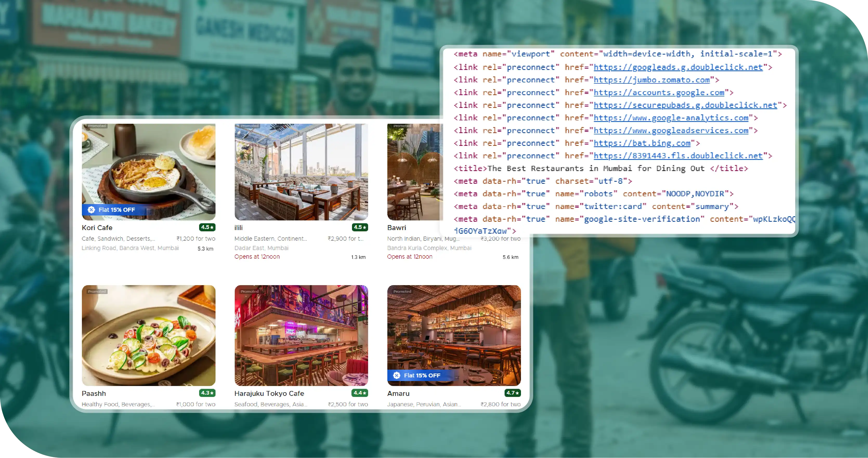The height and width of the screenshot is (458, 868).
Task: Click the Promoted tag on Paashh's photo
Action: click(x=97, y=292)
